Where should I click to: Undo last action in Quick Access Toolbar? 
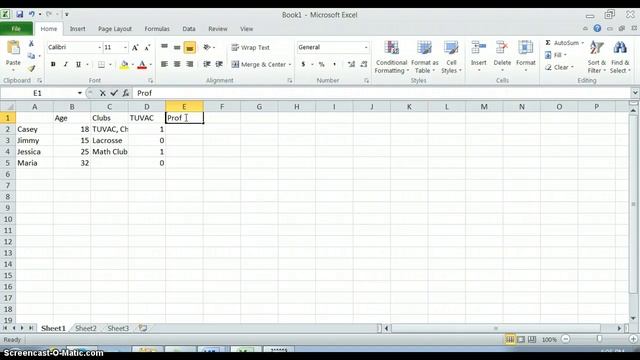tap(31, 14)
